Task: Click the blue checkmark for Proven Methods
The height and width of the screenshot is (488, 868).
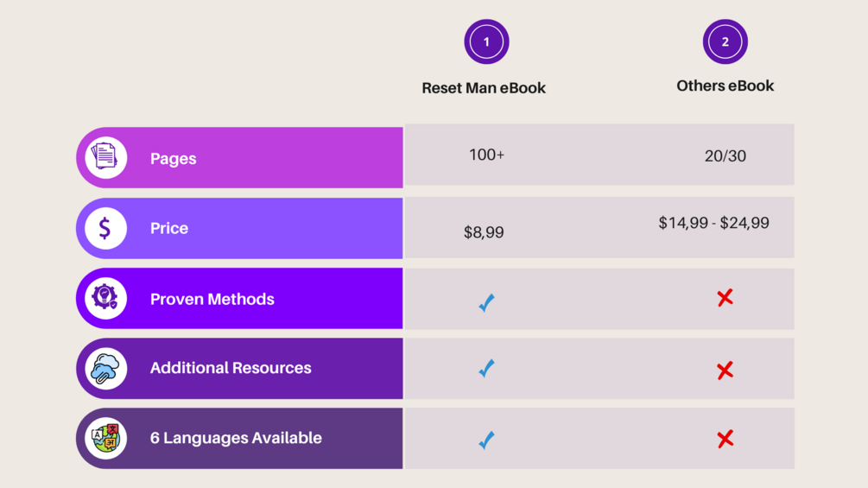Action: point(486,302)
